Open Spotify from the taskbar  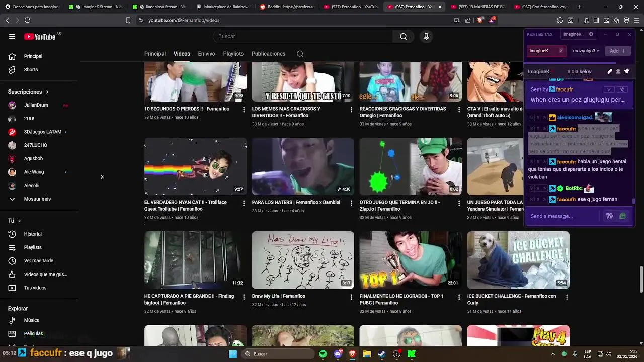323,354
